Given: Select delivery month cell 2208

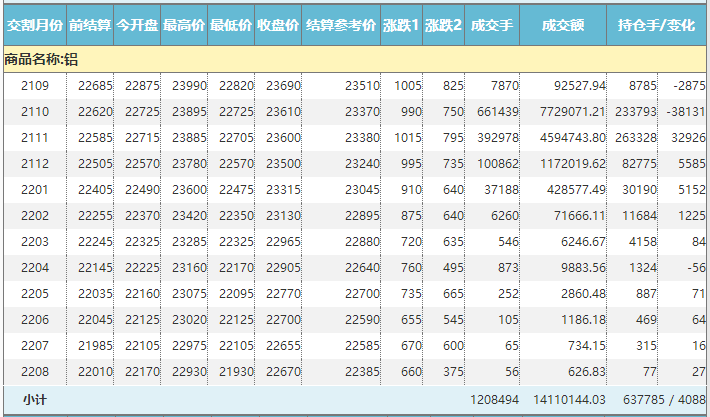Looking at the screenshot, I should (x=35, y=372).
